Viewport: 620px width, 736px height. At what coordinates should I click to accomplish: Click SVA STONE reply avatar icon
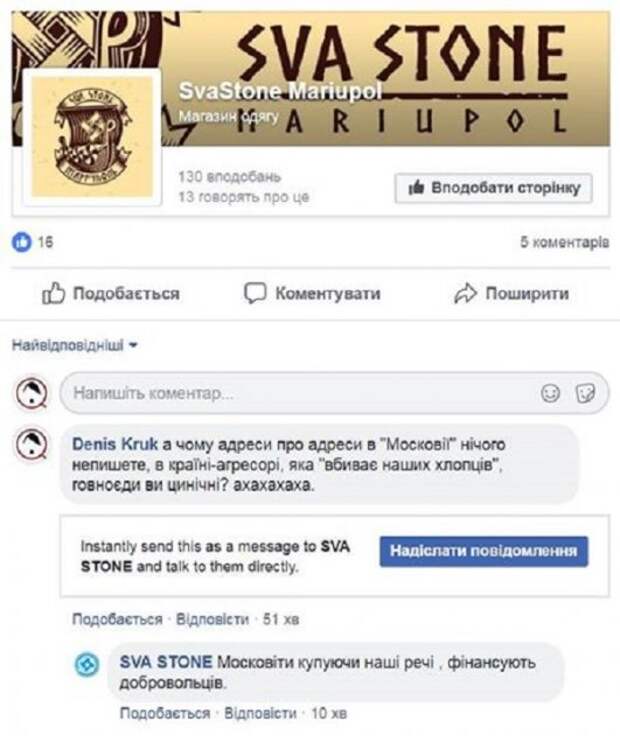88,665
